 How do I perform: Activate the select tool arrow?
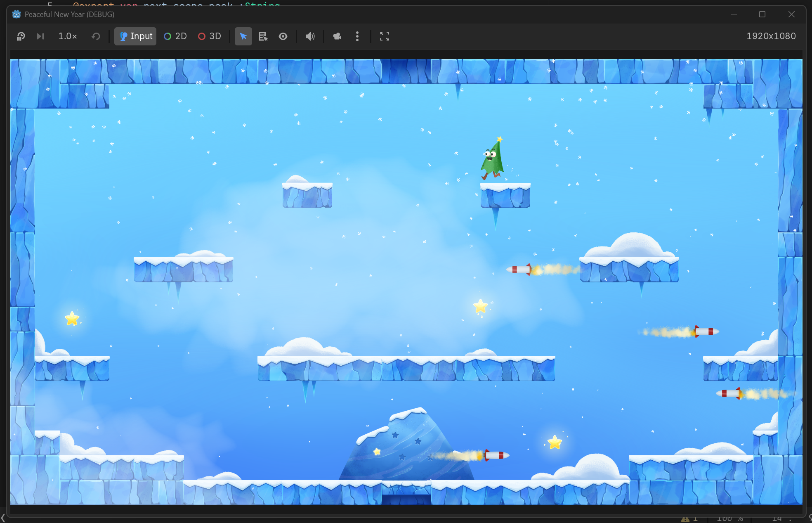[243, 36]
